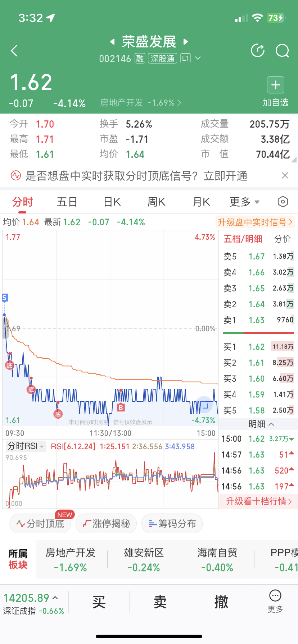
Task: Tap 升级看十档行情 upgrade link
Action: tap(259, 501)
